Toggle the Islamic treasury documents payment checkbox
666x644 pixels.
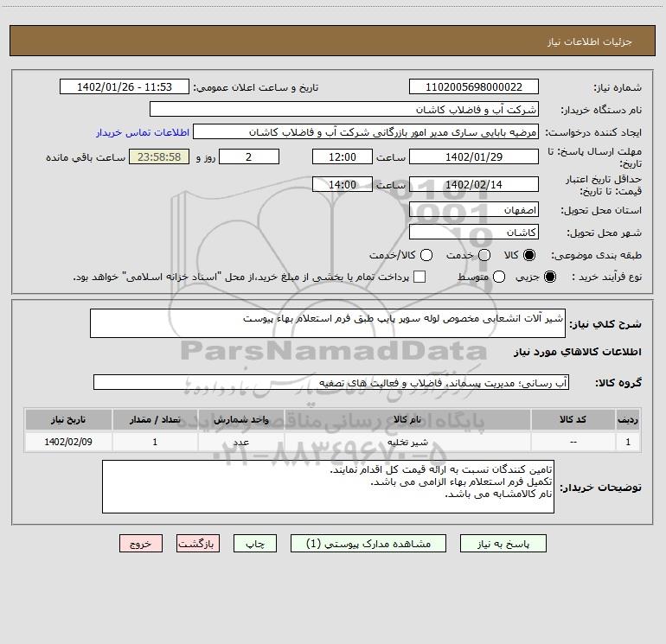click(x=419, y=277)
